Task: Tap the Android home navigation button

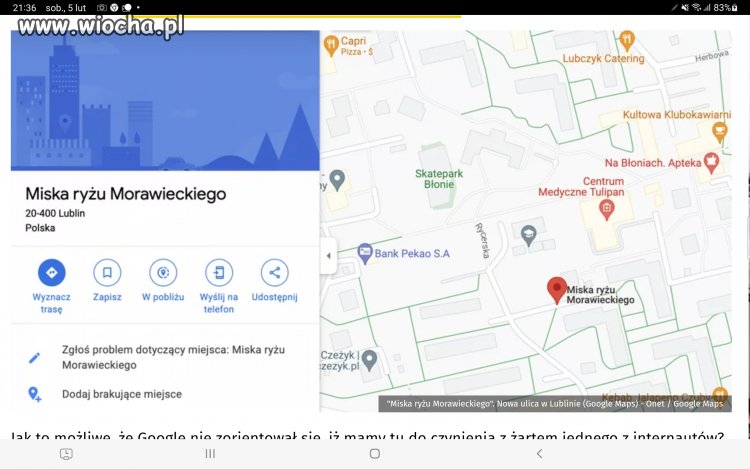Action: pos(375,454)
